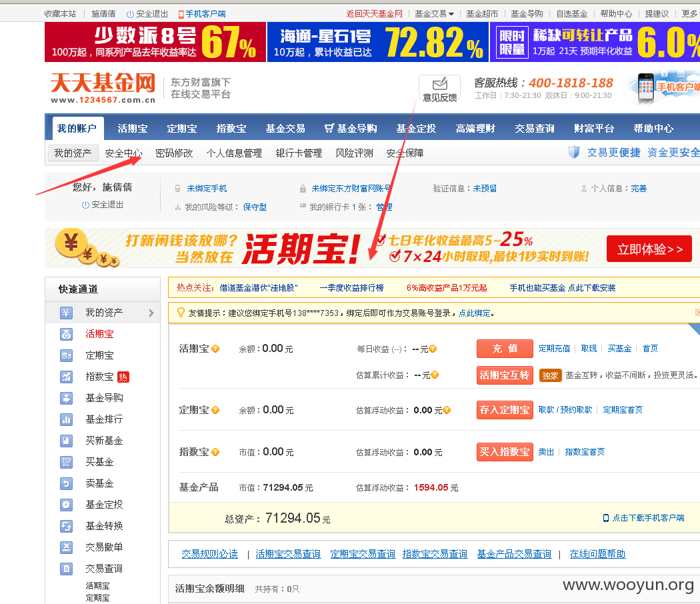This screenshot has height=604, width=700.
Task: Click the help icon next to 指数宝 heading
Action: click(215, 452)
